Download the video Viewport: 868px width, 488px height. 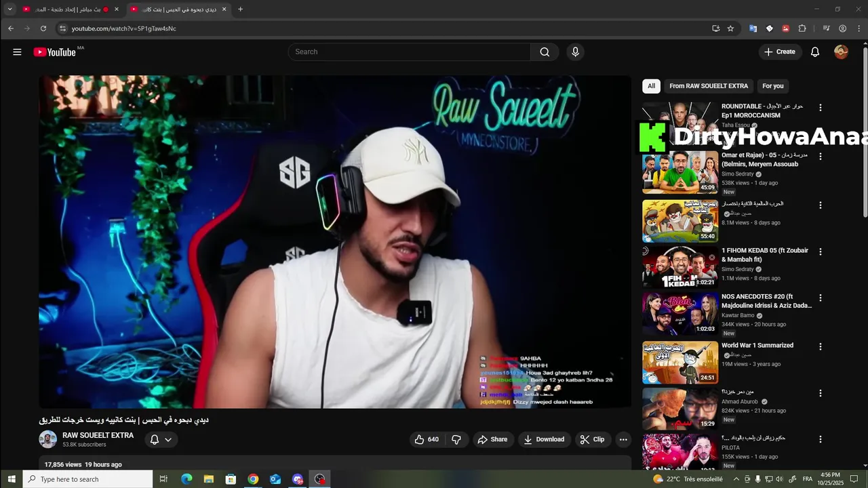545,439
